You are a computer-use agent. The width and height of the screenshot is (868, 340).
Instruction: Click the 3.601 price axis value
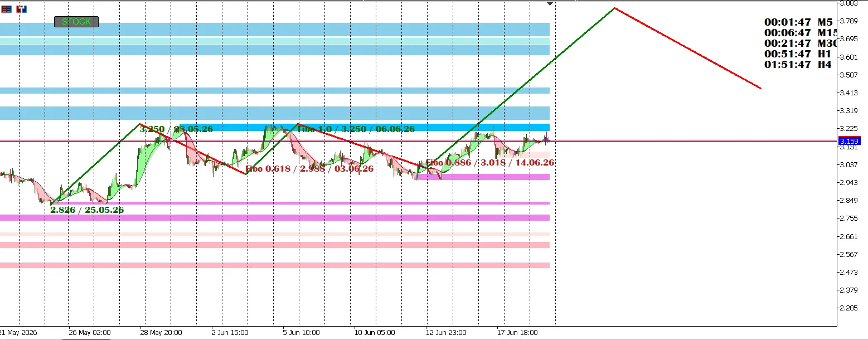849,57
